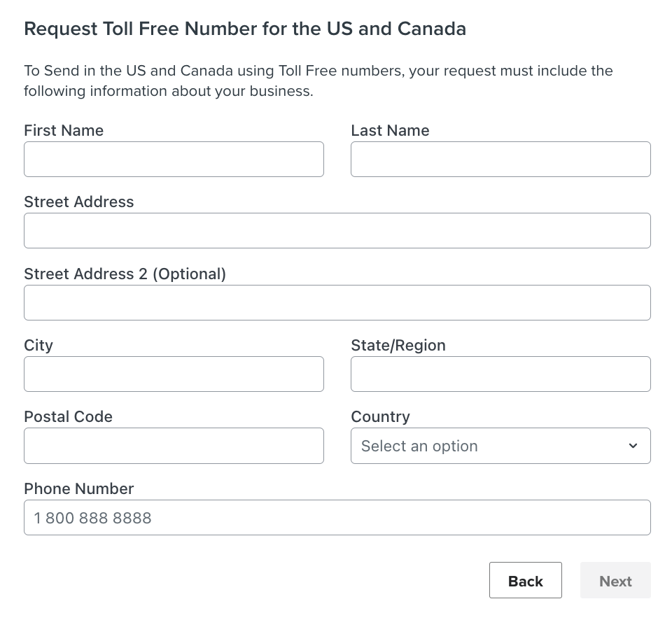Click the Phone Number input field

pos(337,518)
